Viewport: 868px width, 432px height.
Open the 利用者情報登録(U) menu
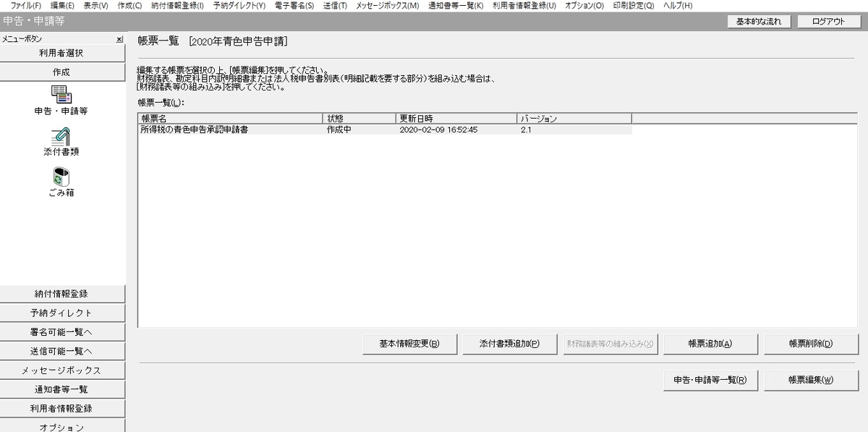524,6
